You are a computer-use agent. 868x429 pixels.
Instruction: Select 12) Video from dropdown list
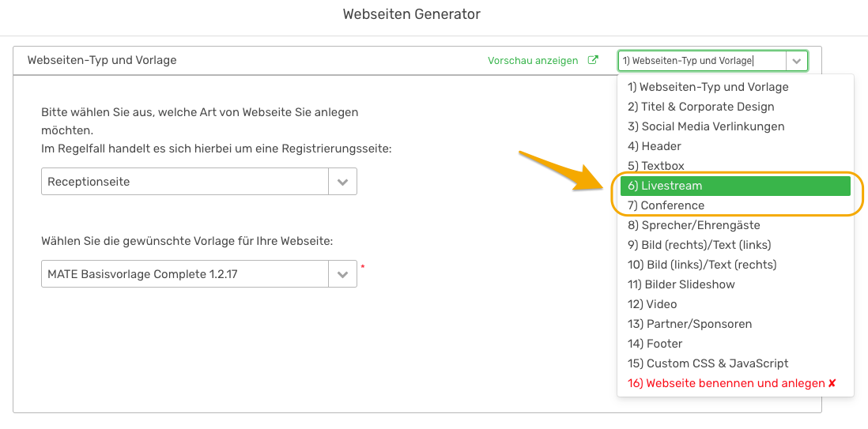[735, 304]
